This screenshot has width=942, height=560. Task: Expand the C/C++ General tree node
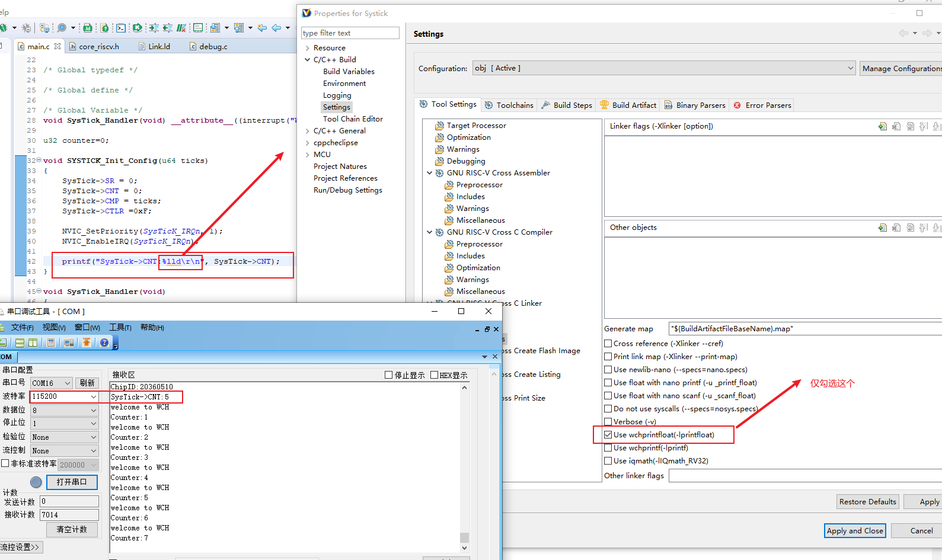[307, 130]
